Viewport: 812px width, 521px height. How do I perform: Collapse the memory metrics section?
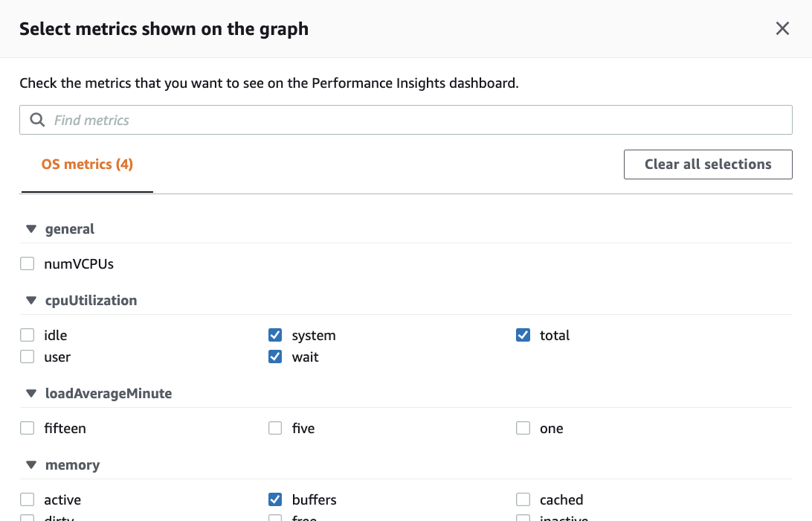(x=30, y=464)
